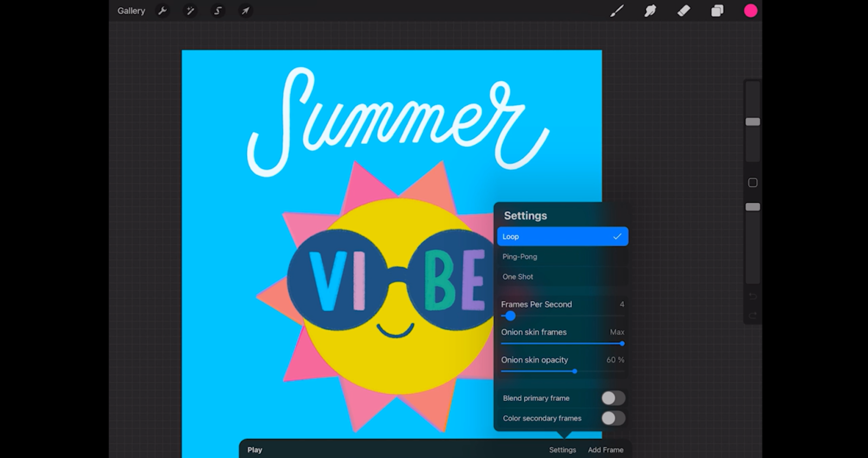Tap the square modify button on sidebar
The image size is (868, 458).
752,183
